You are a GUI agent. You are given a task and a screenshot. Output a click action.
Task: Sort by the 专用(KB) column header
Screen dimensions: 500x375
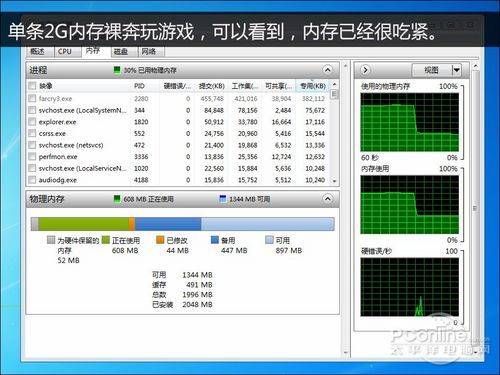pos(313,86)
